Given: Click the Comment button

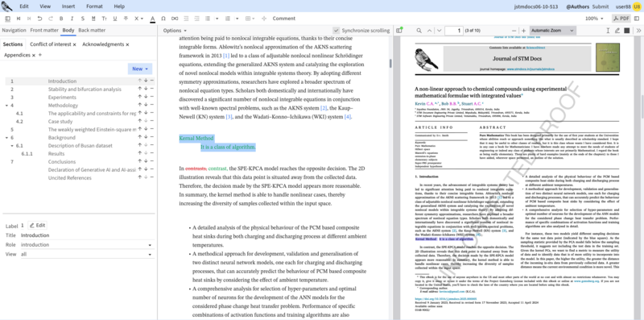Looking at the screenshot, I should [284, 19].
